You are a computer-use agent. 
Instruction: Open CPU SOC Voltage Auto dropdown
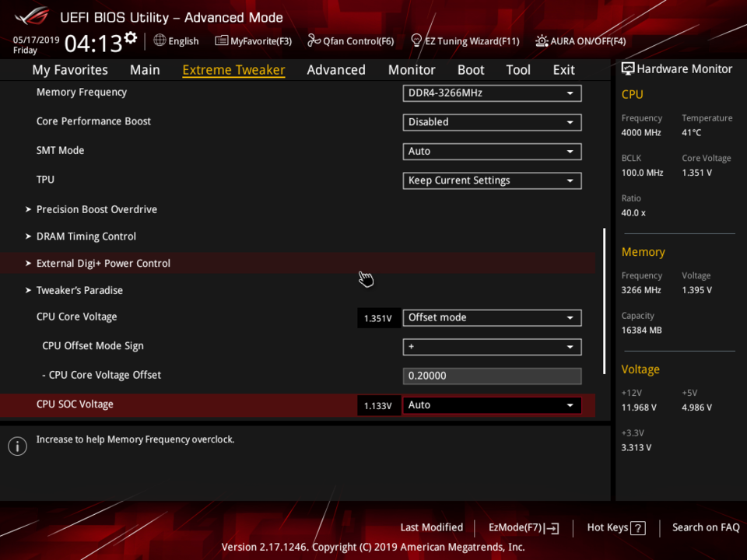tap(492, 405)
